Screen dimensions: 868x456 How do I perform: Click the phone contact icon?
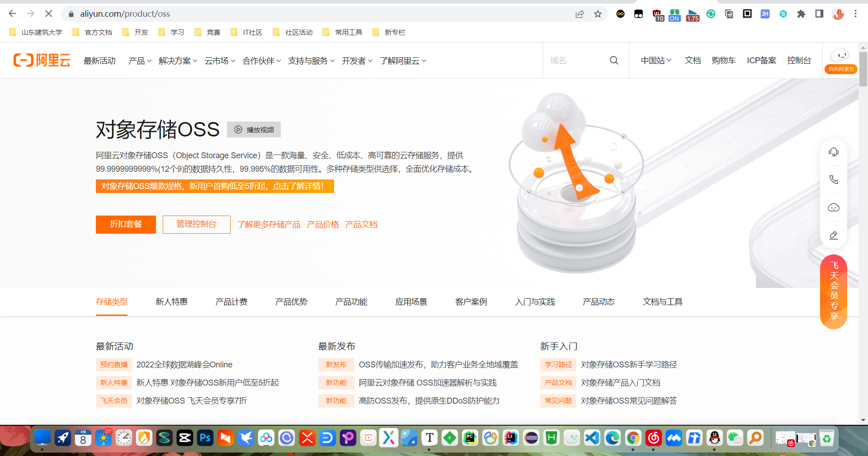(x=834, y=179)
